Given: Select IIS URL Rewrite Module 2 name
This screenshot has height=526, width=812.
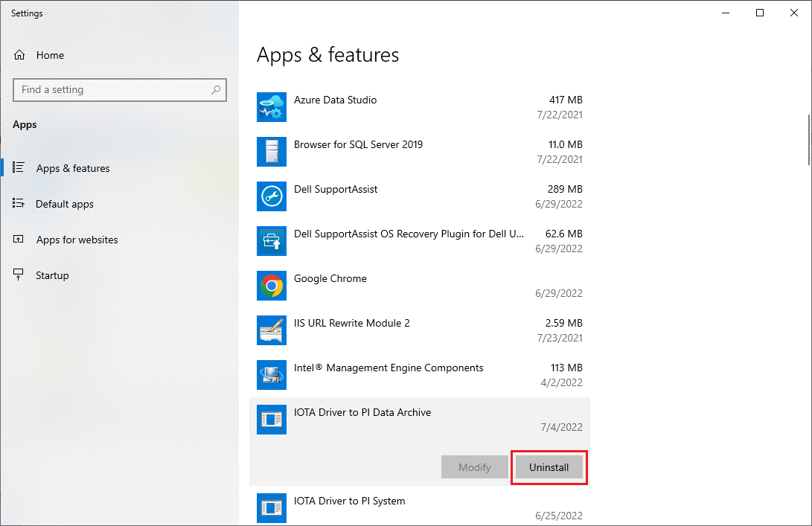Looking at the screenshot, I should (351, 323).
